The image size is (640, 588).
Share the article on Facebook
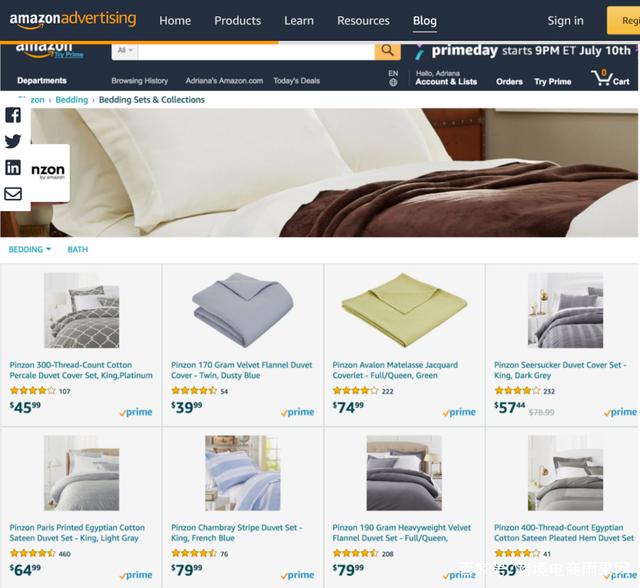pyautogui.click(x=13, y=115)
